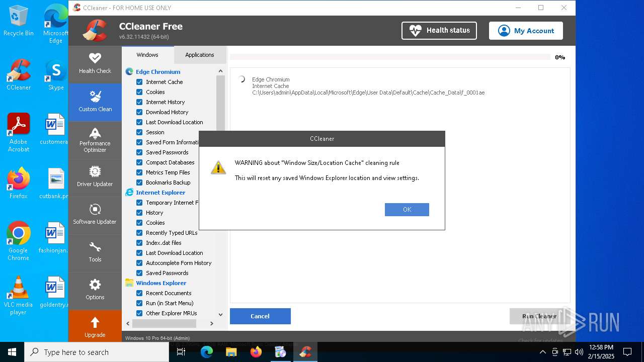The image size is (644, 362).
Task: Uncheck Edge Chromium Internet Cache
Action: pyautogui.click(x=139, y=82)
